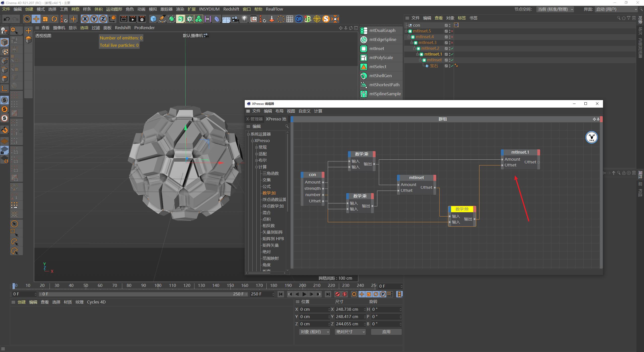The width and height of the screenshot is (644, 352).
Task: Open the 对象(相对) dropdown
Action: (314, 332)
